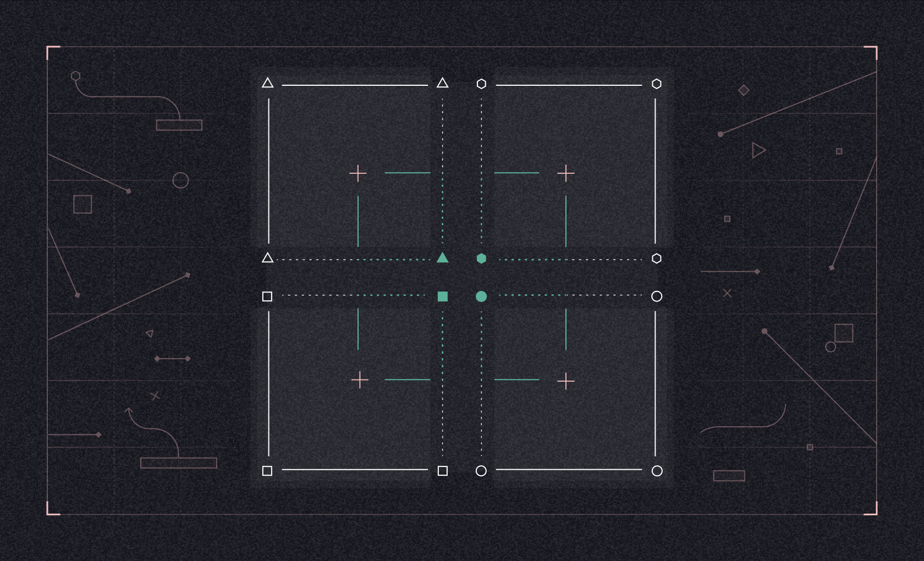Click the outlined circle marker at bottom right
This screenshot has height=561, width=924.
656,471
